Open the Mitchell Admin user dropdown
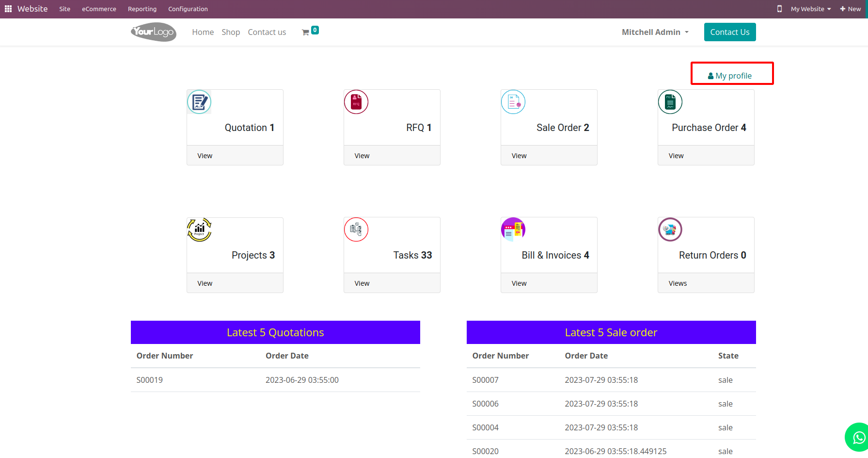Screen dimensions: 868x458 tap(655, 32)
